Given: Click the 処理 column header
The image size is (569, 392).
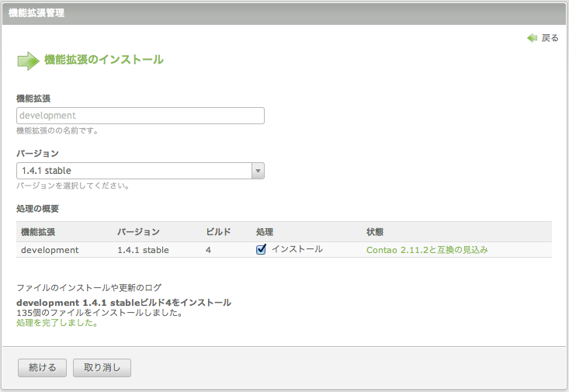Looking at the screenshot, I should pos(265,232).
